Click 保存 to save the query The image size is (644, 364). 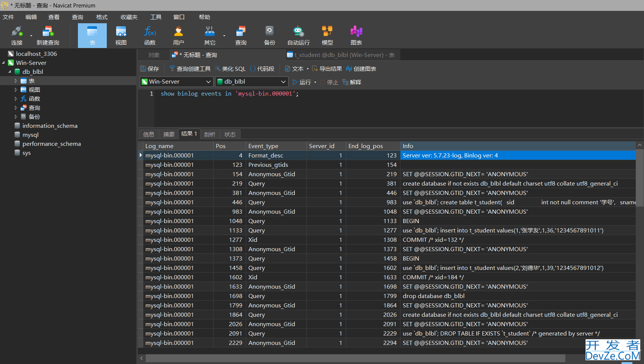tap(149, 69)
